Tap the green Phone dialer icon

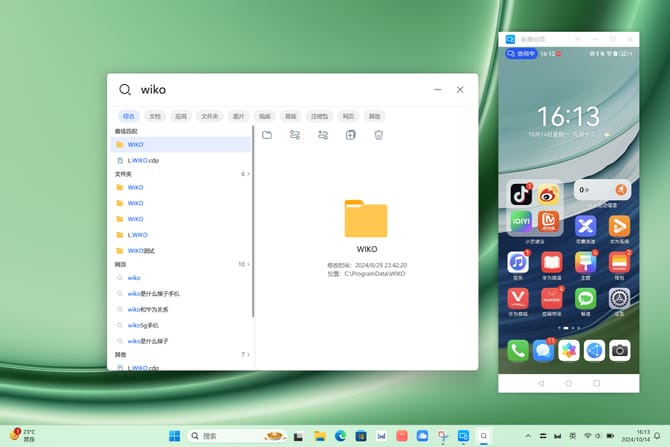coord(518,350)
